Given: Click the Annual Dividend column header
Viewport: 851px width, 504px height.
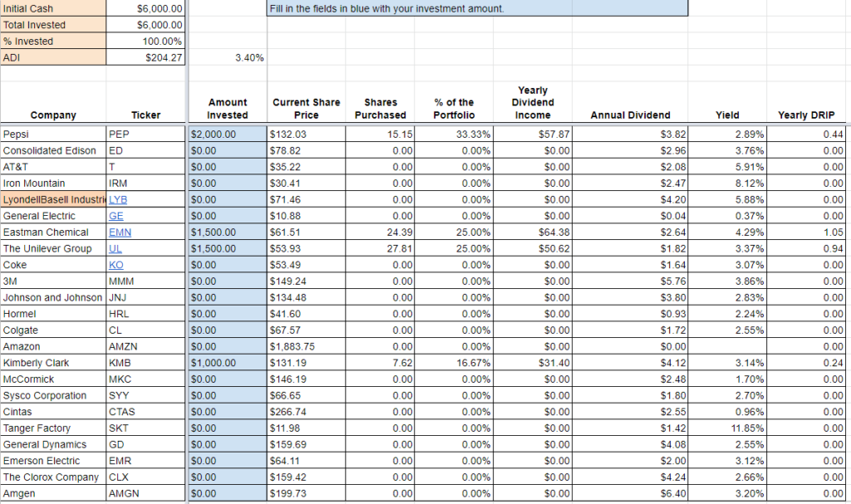Looking at the screenshot, I should pyautogui.click(x=630, y=115).
